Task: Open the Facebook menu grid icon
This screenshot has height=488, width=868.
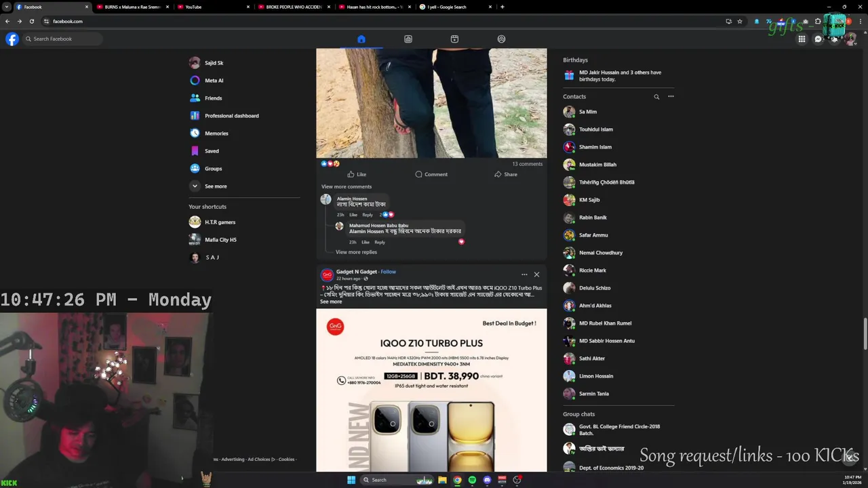Action: click(x=802, y=39)
